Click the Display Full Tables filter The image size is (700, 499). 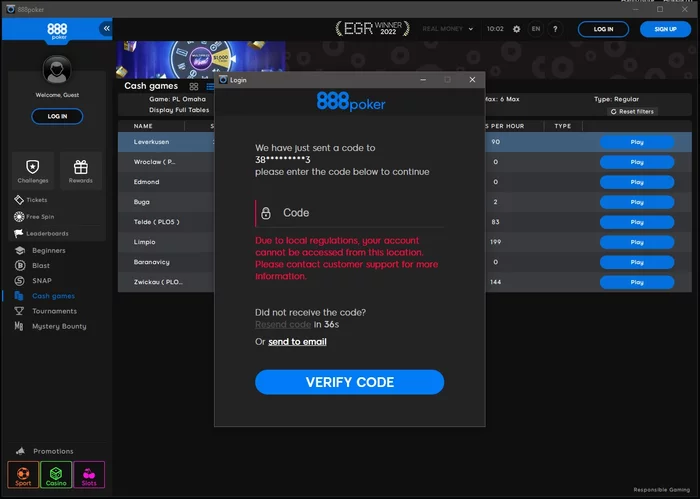[x=179, y=110]
